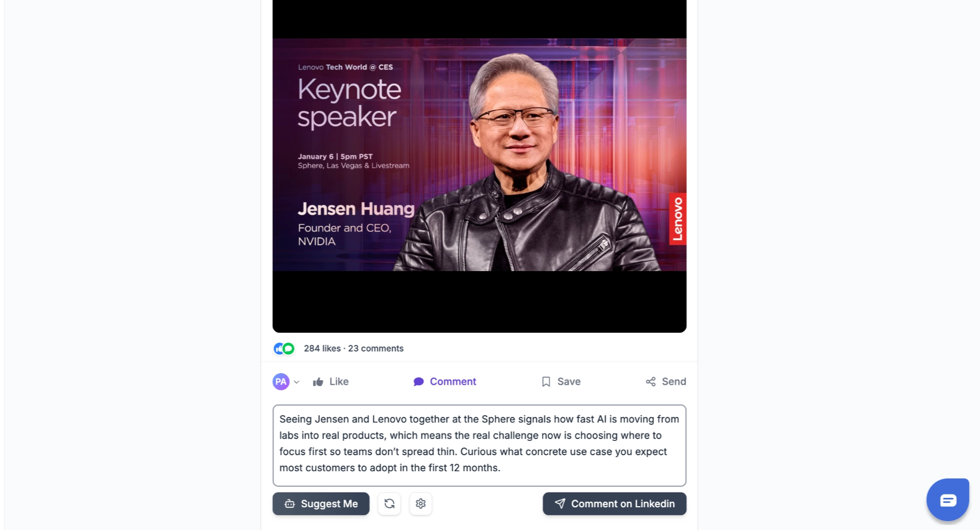Viewport: 980px width, 530px height.
Task: Click the Comment on Linkedin button
Action: pyautogui.click(x=615, y=503)
